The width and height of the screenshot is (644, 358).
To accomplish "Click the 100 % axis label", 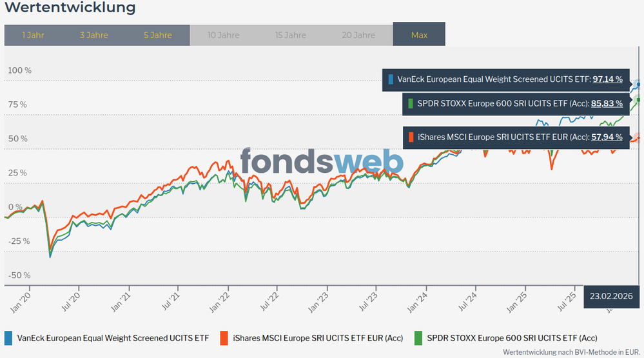I will 20,70.
